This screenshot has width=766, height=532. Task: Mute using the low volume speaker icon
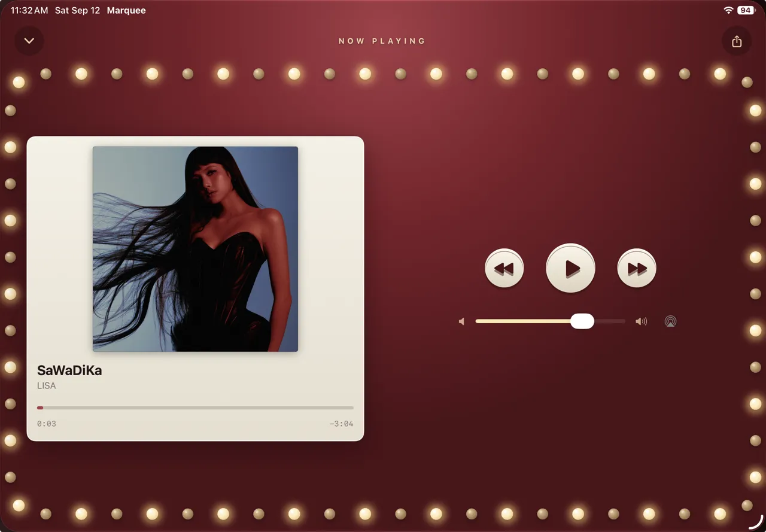click(x=461, y=321)
